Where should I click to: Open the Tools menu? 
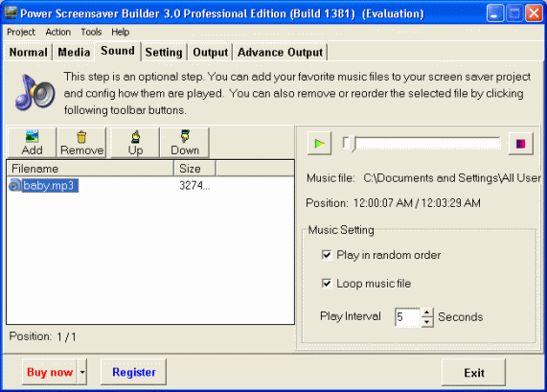pos(91,33)
